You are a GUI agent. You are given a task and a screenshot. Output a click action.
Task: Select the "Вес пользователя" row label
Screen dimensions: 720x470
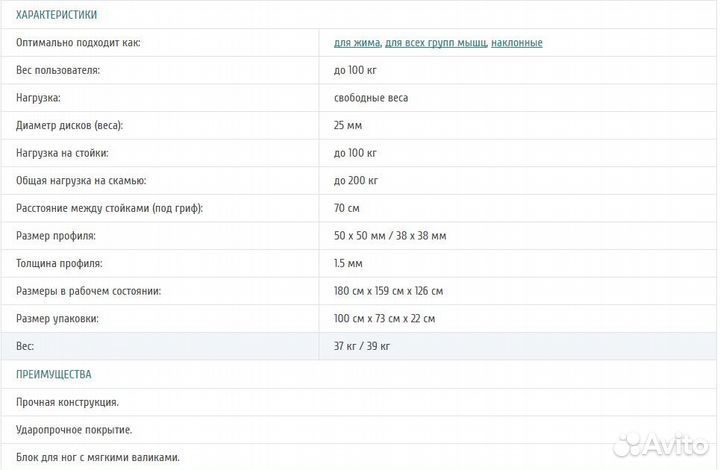[x=58, y=70]
